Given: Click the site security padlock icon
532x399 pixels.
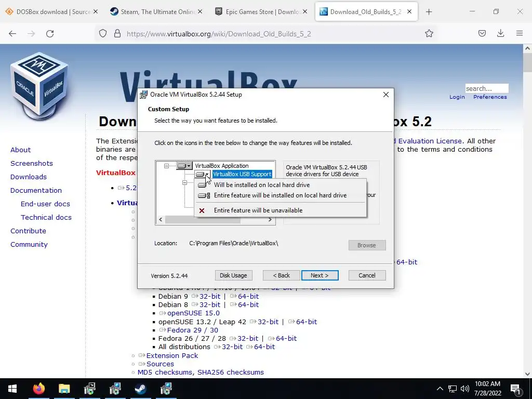Looking at the screenshot, I should click(x=117, y=34).
